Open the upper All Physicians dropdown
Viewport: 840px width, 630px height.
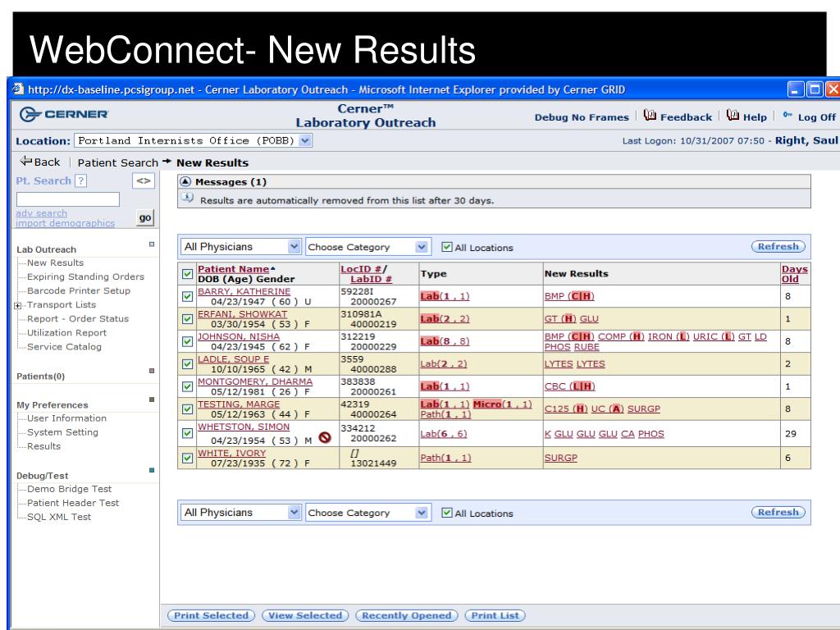tap(241, 247)
